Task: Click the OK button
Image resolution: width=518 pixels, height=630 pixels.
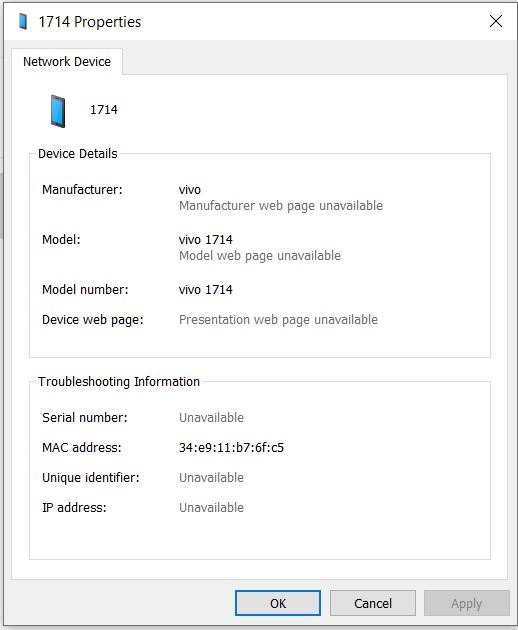Action: 278,603
